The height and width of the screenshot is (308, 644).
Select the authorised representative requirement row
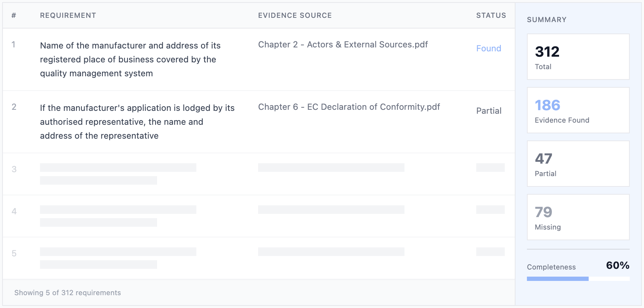(x=137, y=122)
